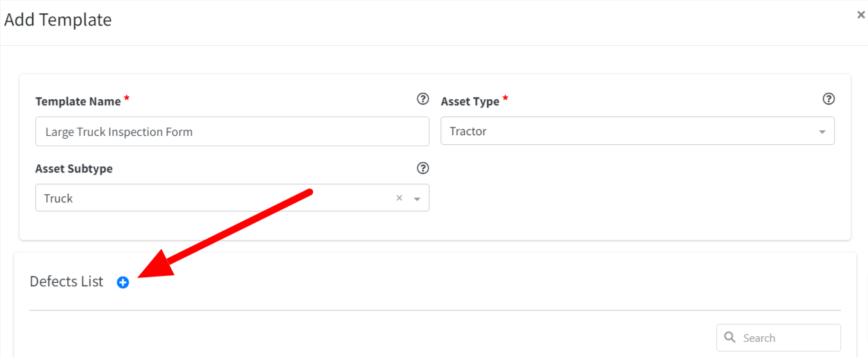Click the Asset Subtype label

pos(74,168)
